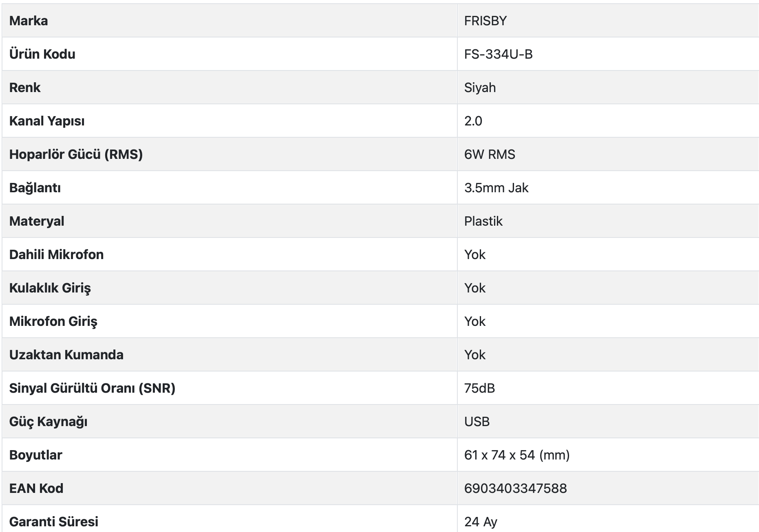Click the 61 x 74 x 54 (mm) dimensions

pos(517,455)
